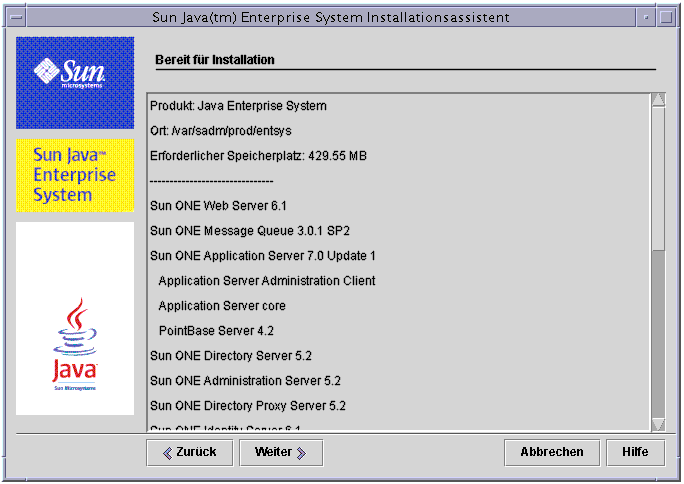Click the window title 'Installationsassistent'
This screenshot has width=684, height=484.
point(438,17)
